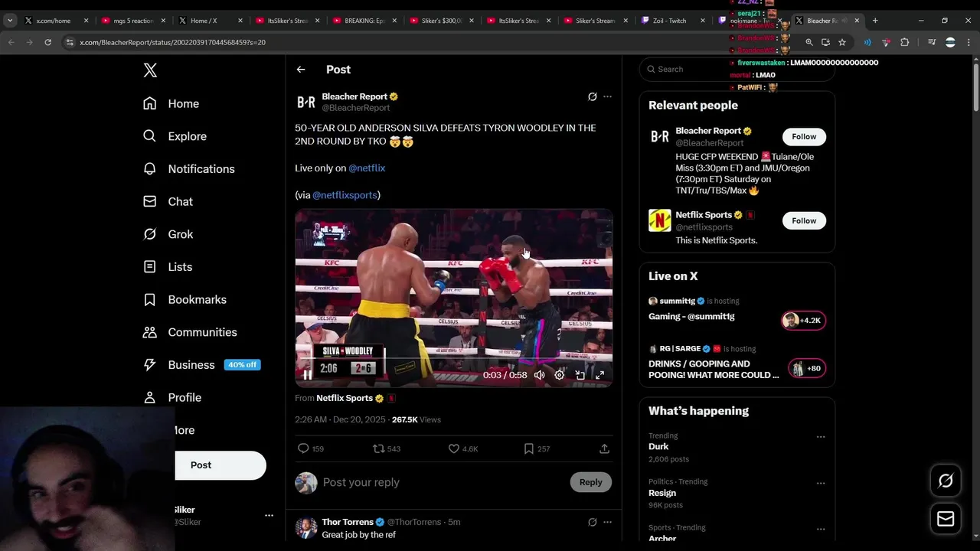This screenshot has width=980, height=551.
Task: Click the address bar URL
Action: click(x=172, y=42)
